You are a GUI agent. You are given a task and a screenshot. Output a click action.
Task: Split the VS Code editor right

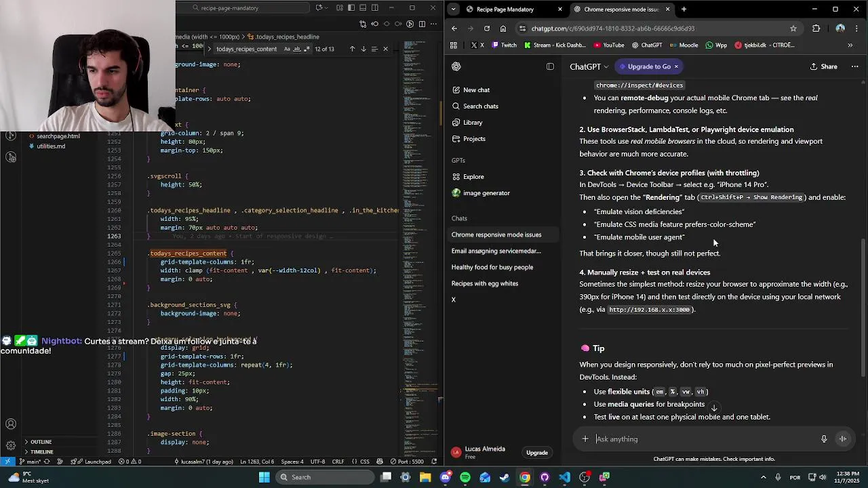(x=422, y=24)
